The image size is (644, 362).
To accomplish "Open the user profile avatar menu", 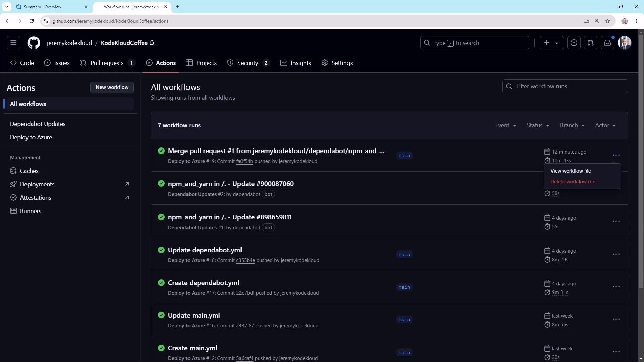I will click(x=625, y=43).
